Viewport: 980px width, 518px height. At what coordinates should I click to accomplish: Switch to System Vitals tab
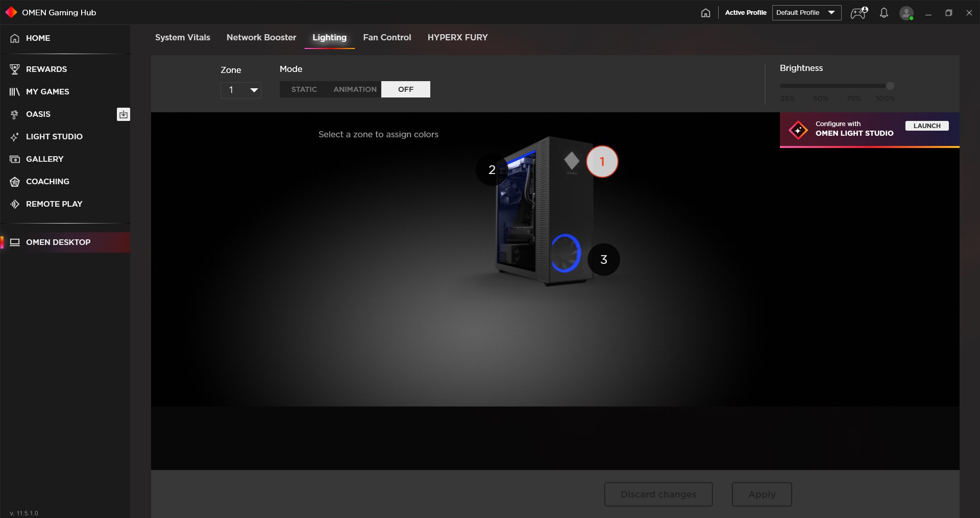click(183, 37)
